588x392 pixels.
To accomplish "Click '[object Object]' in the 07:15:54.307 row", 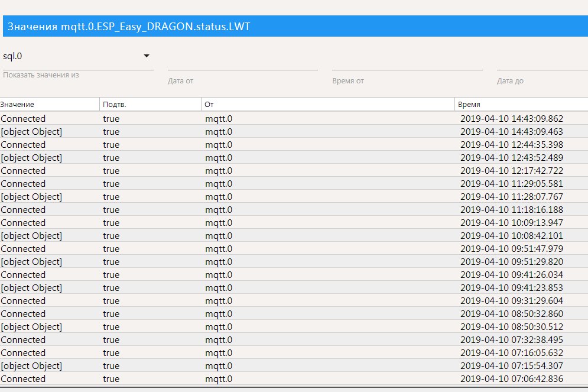I will pos(31,366).
